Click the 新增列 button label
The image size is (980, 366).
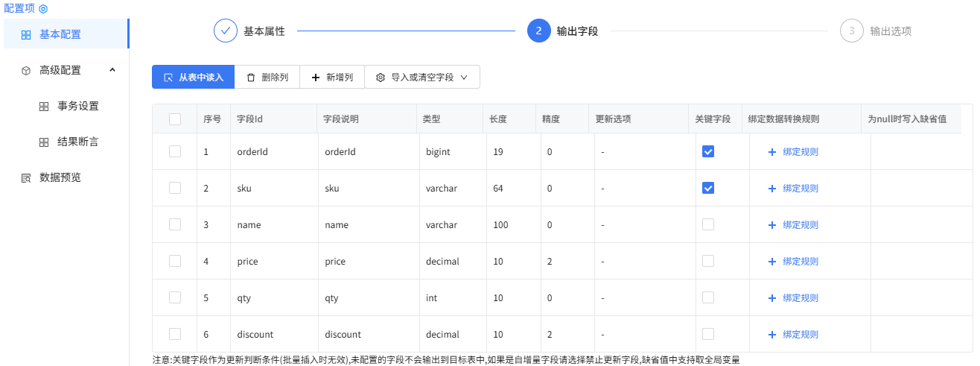(x=340, y=78)
